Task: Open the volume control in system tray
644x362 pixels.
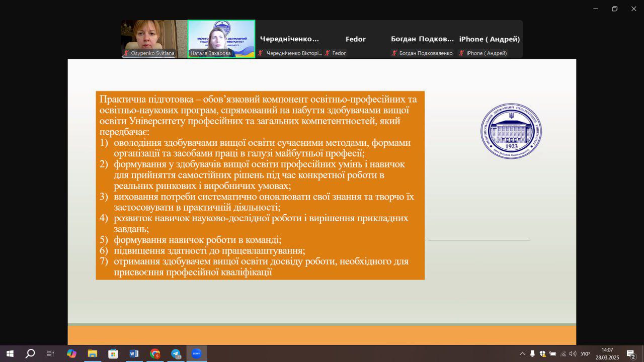Action: 573,353
